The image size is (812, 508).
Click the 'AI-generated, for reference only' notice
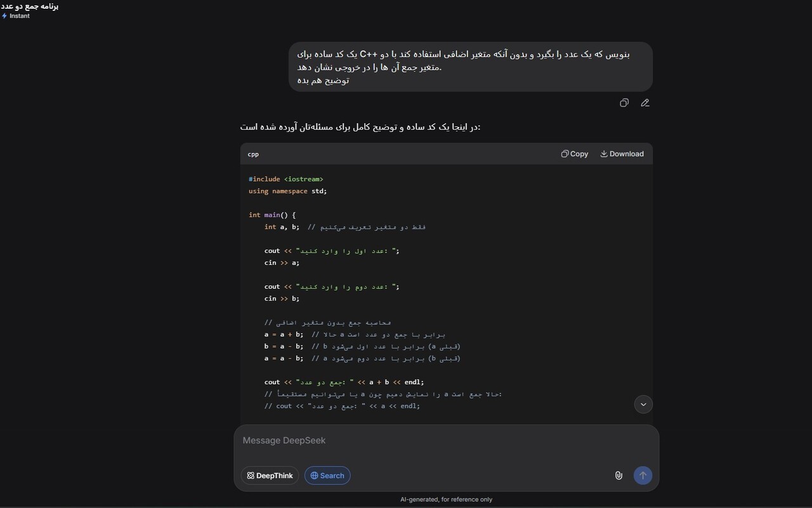446,499
